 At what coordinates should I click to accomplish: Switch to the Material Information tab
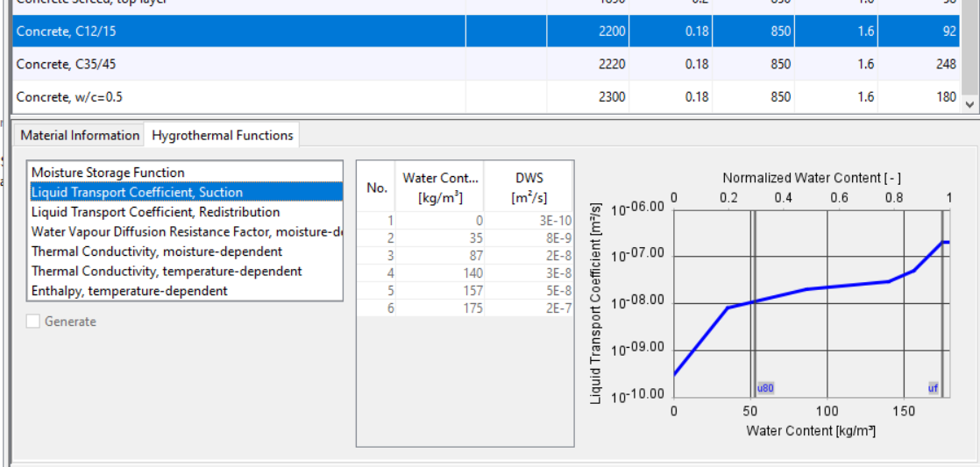[x=80, y=135]
